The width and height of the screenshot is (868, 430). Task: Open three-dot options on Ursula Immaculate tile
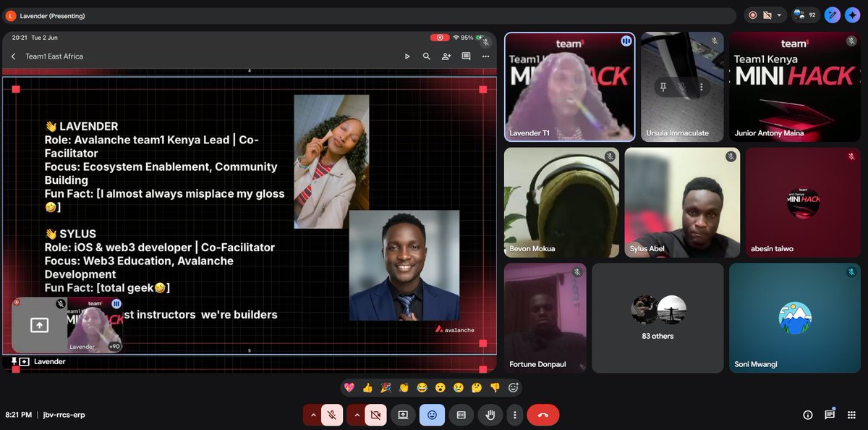coord(702,87)
